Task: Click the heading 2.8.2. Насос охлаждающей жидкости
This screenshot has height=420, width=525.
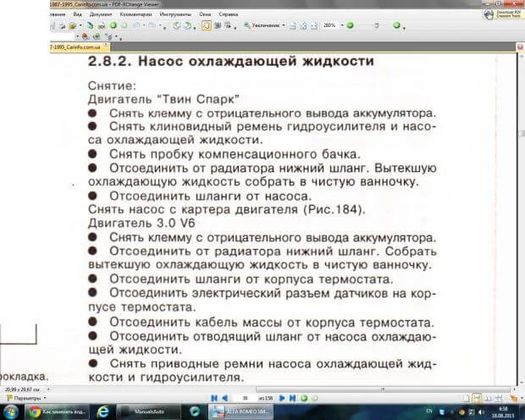Action: click(x=230, y=61)
